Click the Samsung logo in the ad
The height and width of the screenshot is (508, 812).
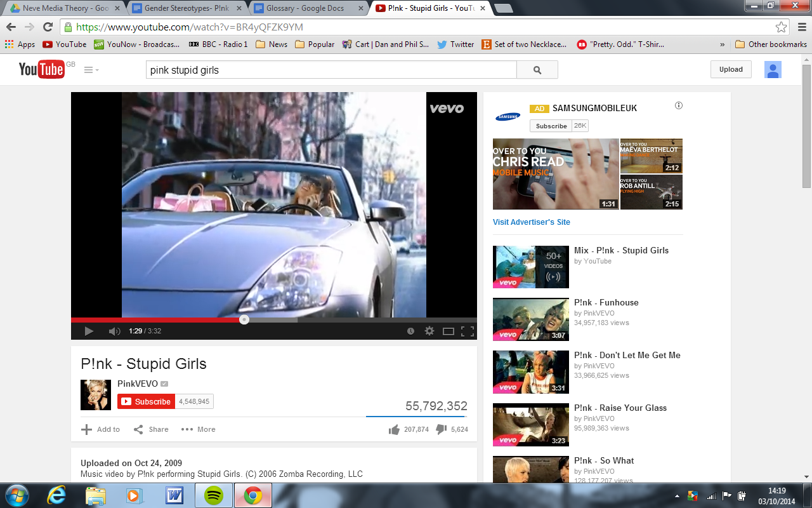coord(508,116)
